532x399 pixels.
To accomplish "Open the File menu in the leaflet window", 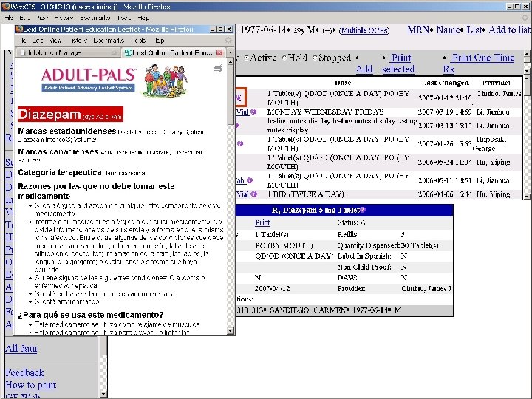I will [x=21, y=41].
